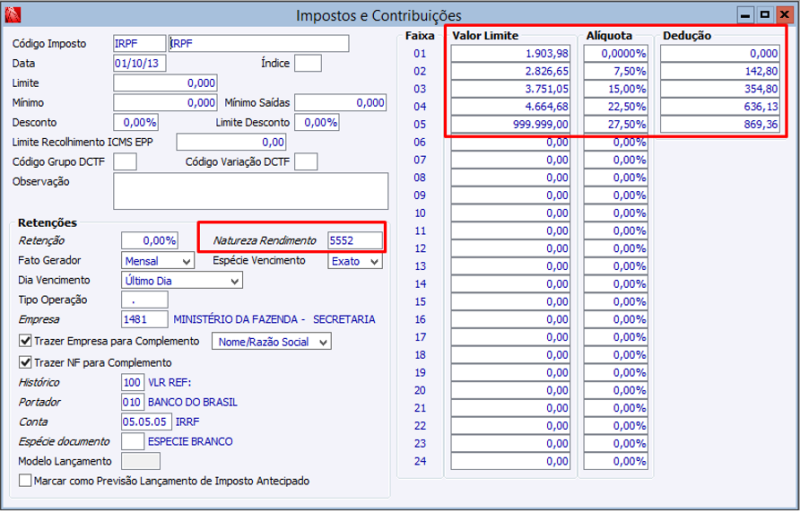Click Alíquota 22,50% in faixa 04

coord(616,107)
